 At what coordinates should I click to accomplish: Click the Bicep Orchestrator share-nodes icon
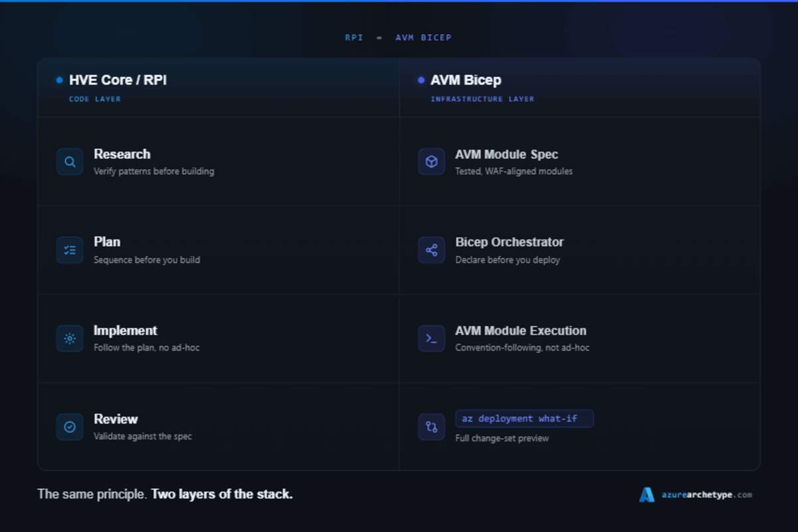[x=432, y=250]
